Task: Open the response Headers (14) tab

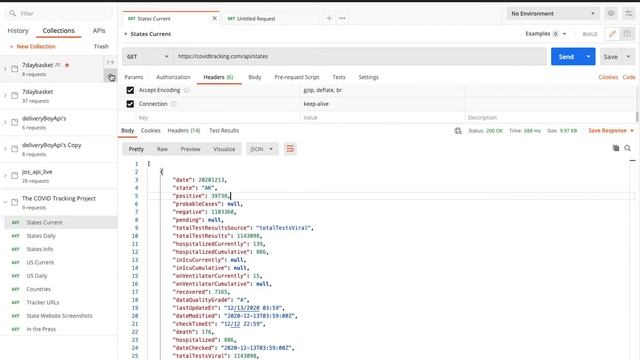Action: (184, 131)
